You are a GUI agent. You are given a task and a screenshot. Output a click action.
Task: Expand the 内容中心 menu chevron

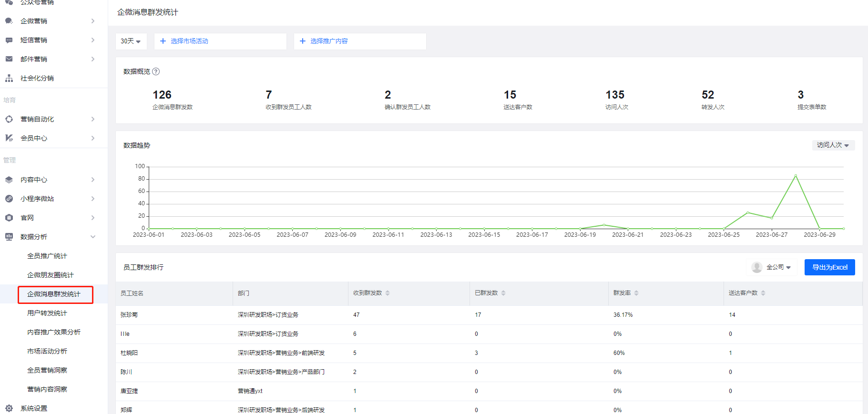tap(93, 180)
